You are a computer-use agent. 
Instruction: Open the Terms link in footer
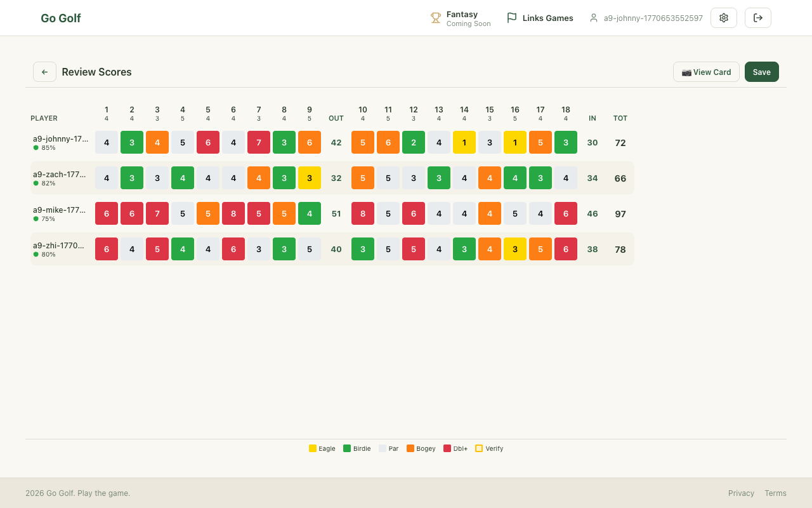775,493
